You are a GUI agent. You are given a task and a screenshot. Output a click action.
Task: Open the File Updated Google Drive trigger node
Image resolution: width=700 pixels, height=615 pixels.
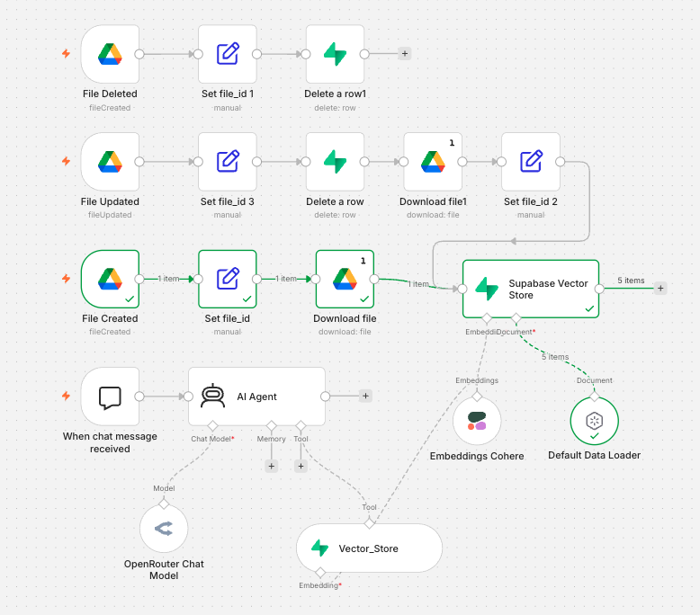click(110, 162)
